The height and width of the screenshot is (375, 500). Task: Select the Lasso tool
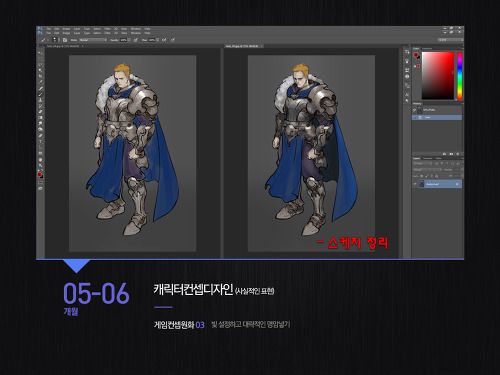point(41,65)
